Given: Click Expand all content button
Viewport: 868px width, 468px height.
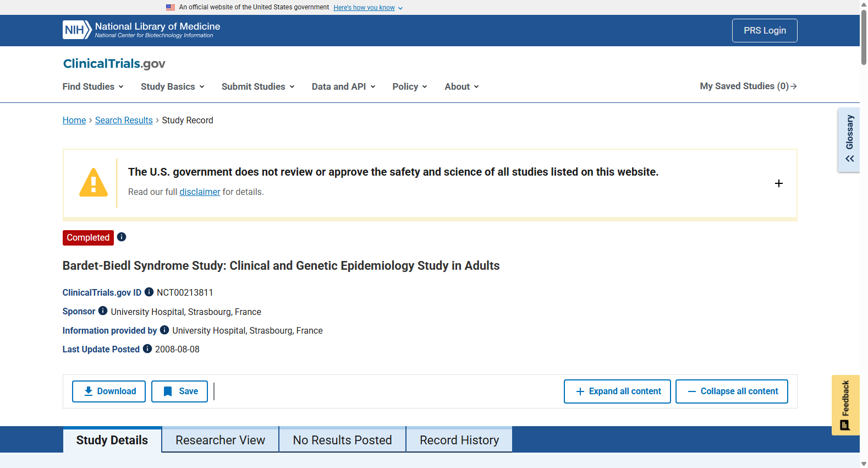Looking at the screenshot, I should click(617, 391).
